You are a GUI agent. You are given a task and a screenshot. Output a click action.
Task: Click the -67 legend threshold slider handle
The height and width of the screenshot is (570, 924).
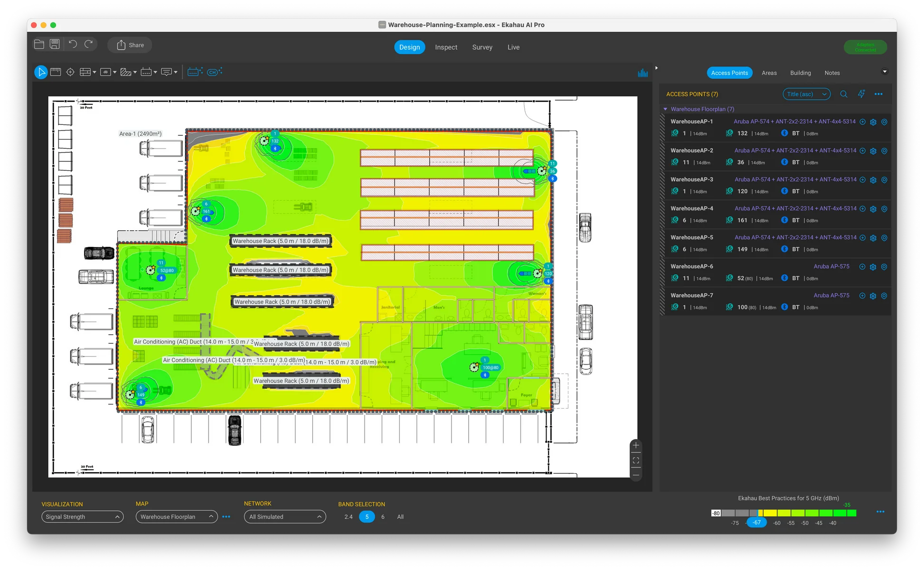[756, 523]
